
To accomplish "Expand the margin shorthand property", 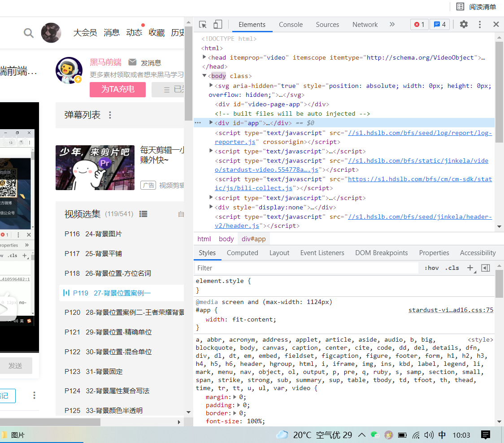I will coord(235,397).
